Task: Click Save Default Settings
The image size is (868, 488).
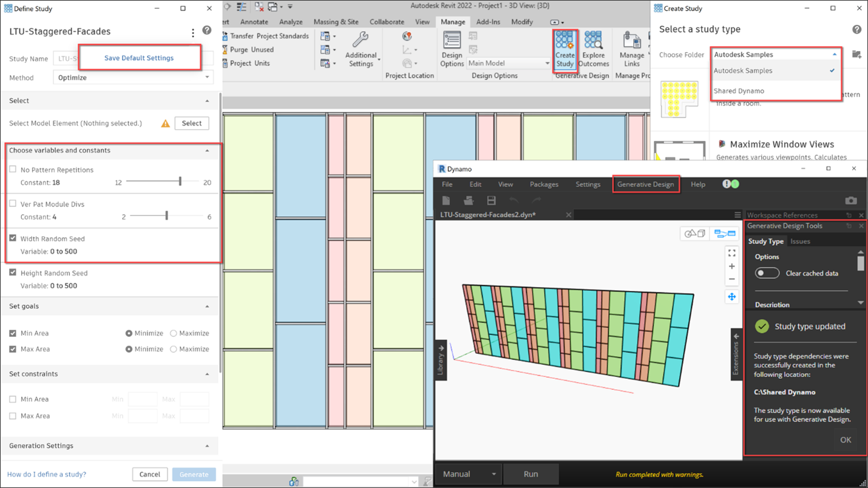Action: pyautogui.click(x=139, y=58)
